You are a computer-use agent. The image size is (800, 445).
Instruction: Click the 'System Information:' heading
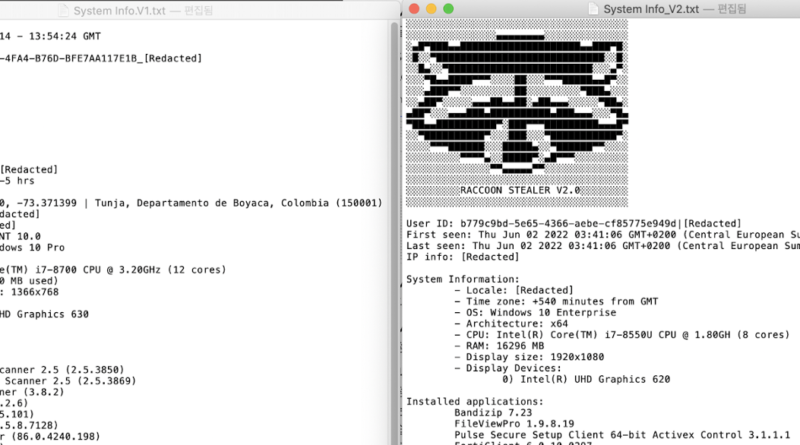462,279
